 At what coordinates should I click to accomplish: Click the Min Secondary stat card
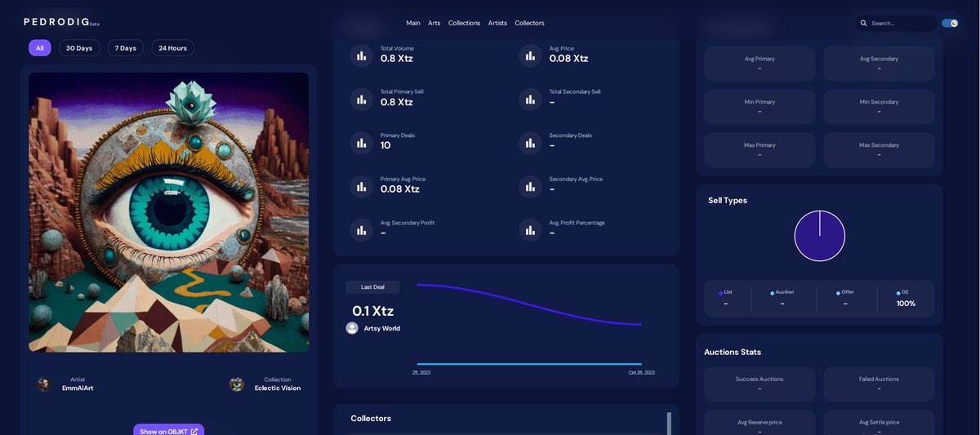[879, 107]
